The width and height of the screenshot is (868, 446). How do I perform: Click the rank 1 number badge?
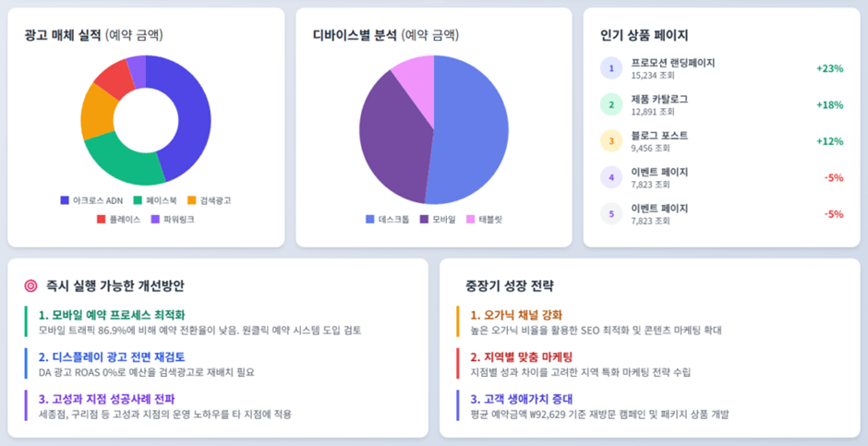click(610, 68)
